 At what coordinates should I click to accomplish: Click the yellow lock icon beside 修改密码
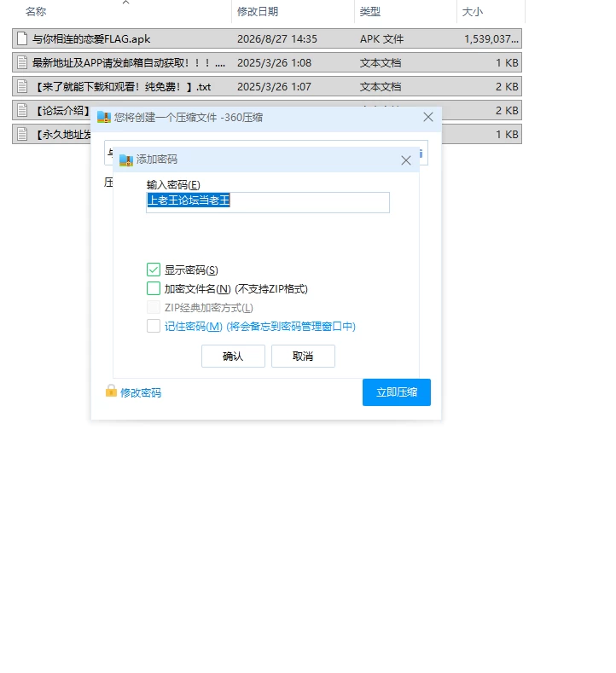point(111,391)
